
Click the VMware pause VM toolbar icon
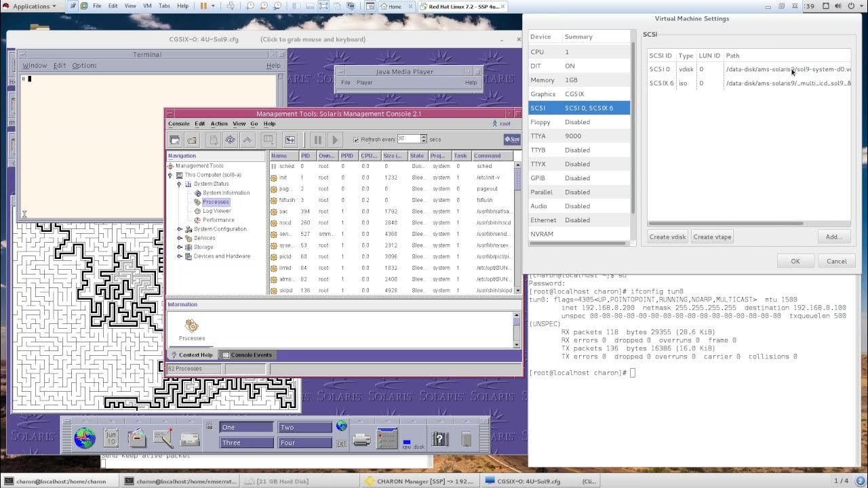tap(203, 6)
